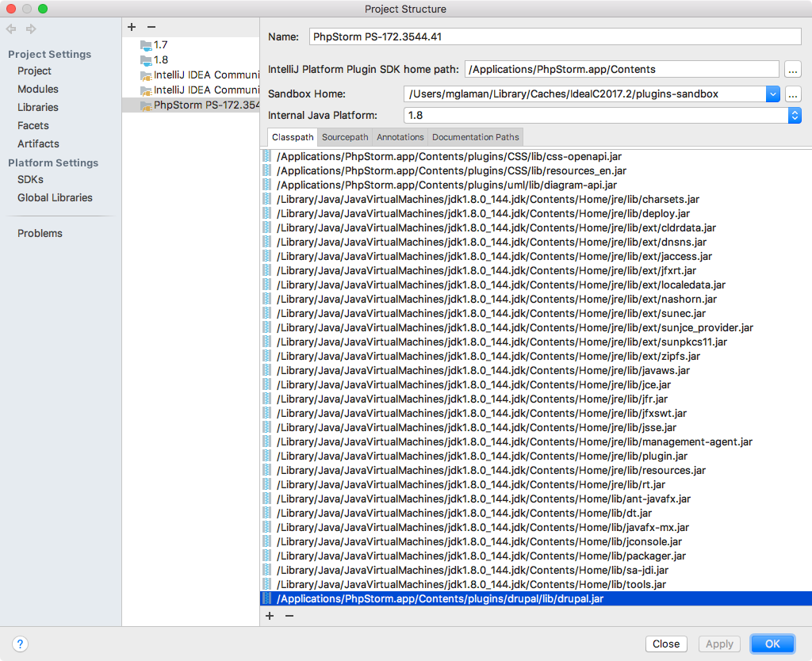Select the diagram-api.jar classpath entry

pyautogui.click(x=536, y=185)
